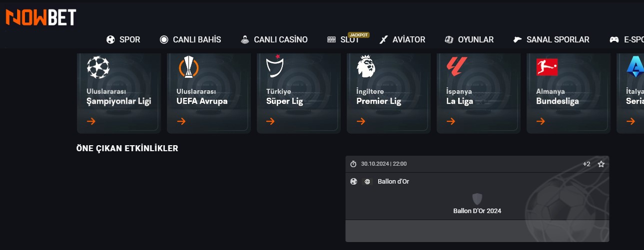Click the Bundesliga red logo
The width and height of the screenshot is (644, 250).
pos(547,67)
